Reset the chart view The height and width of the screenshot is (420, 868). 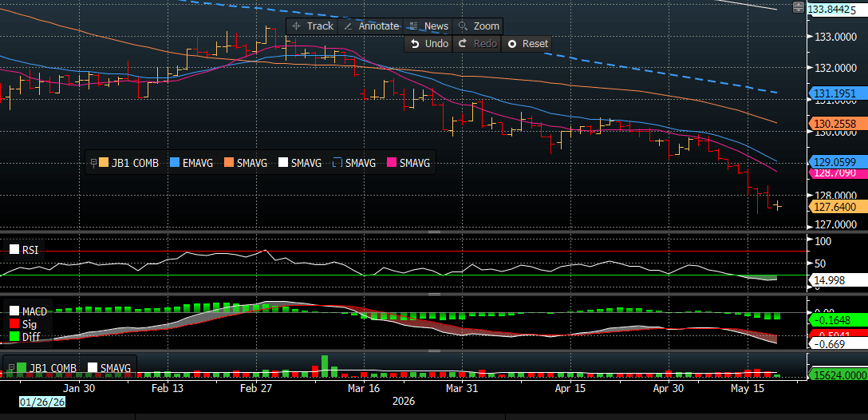pyautogui.click(x=527, y=44)
